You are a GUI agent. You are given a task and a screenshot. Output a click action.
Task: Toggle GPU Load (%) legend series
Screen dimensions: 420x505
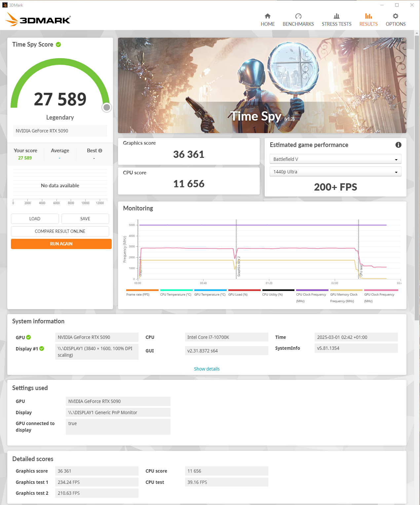tap(238, 294)
